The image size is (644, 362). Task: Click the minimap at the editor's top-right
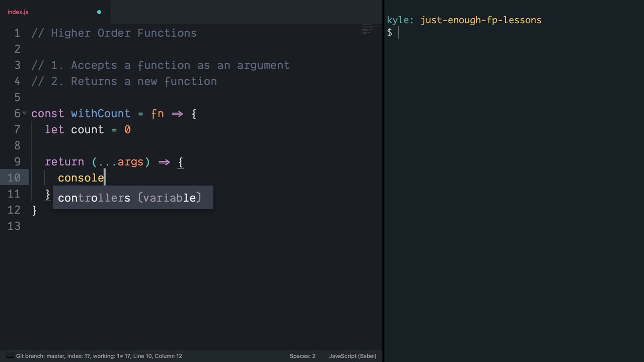tap(366, 31)
